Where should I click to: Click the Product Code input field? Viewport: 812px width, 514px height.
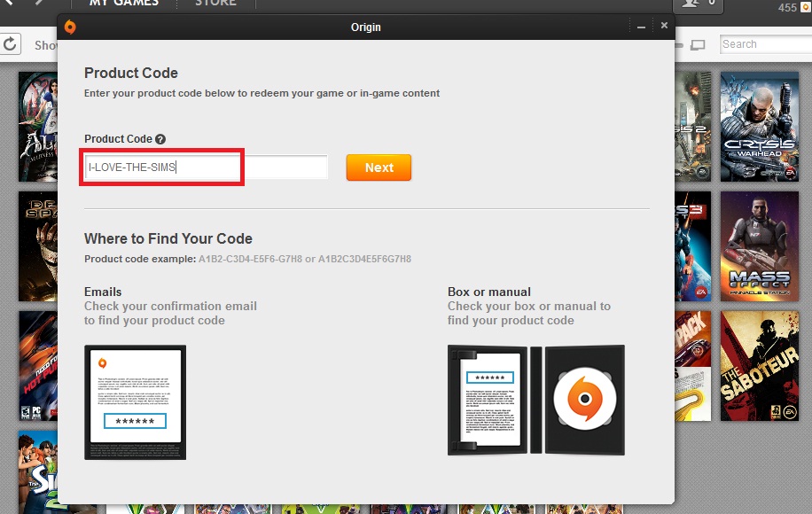pyautogui.click(x=207, y=167)
